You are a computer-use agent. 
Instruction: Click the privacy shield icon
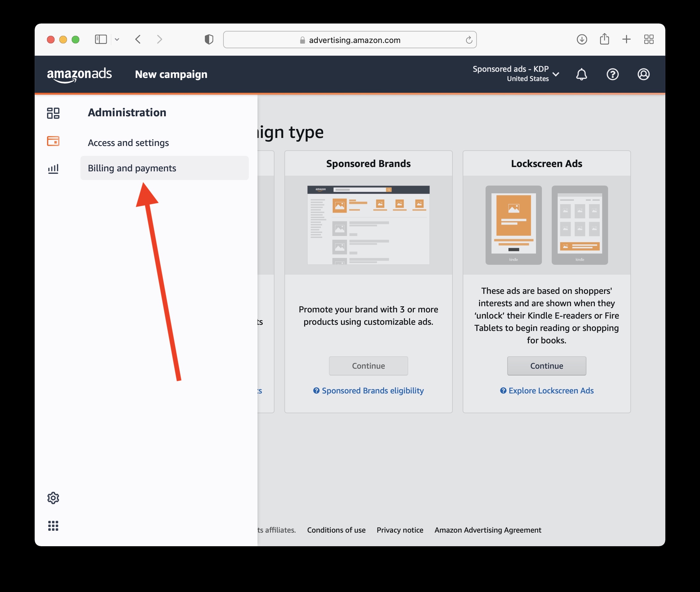click(x=209, y=40)
